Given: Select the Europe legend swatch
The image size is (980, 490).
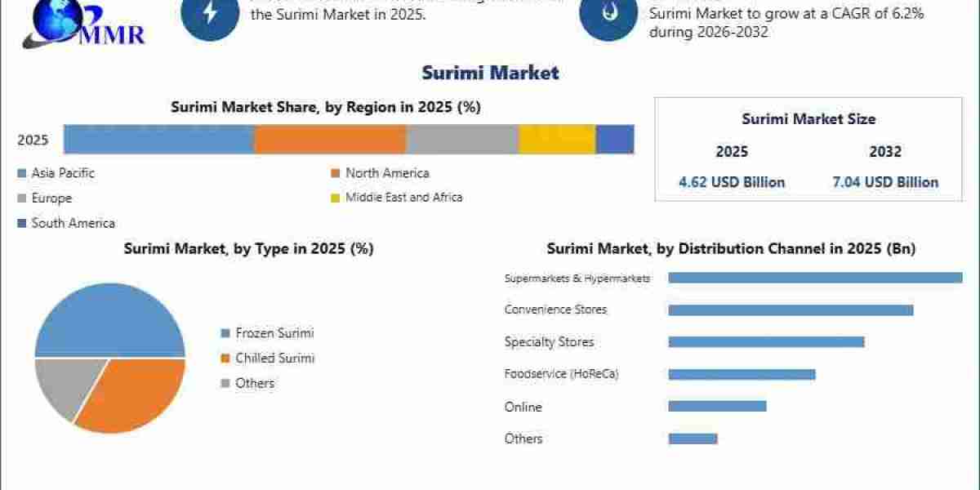Looking at the screenshot, I should coord(21,198).
